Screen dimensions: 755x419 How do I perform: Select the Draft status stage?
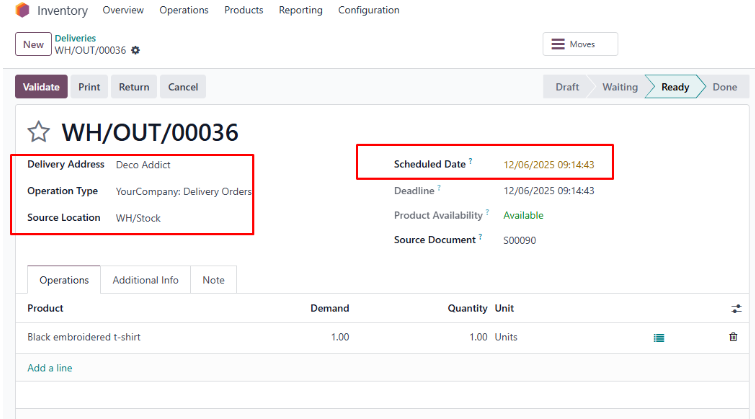567,87
